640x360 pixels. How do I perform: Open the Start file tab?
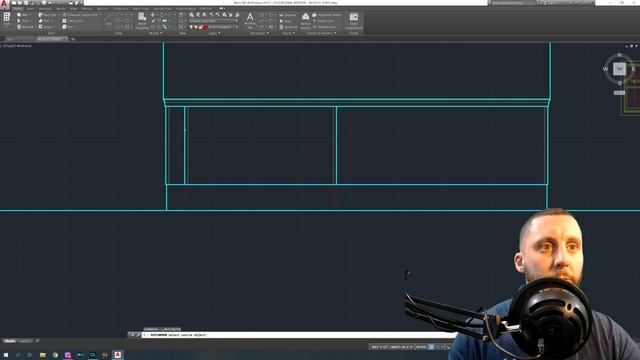10,39
